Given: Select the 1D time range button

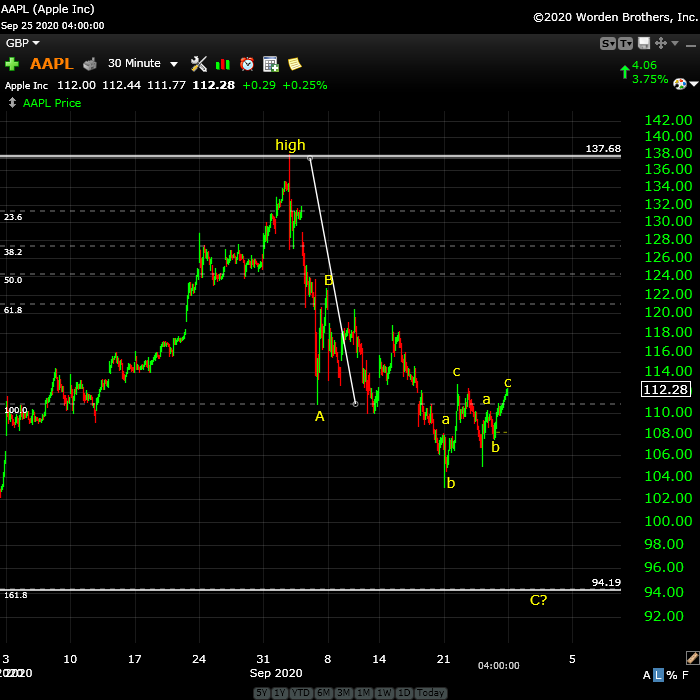Looking at the screenshot, I should coord(404,693).
